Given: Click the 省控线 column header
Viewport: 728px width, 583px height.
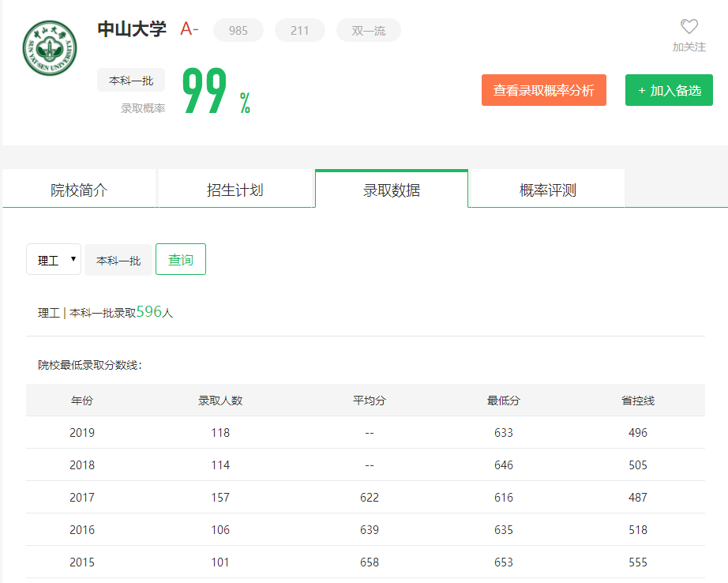Looking at the screenshot, I should (638, 401).
